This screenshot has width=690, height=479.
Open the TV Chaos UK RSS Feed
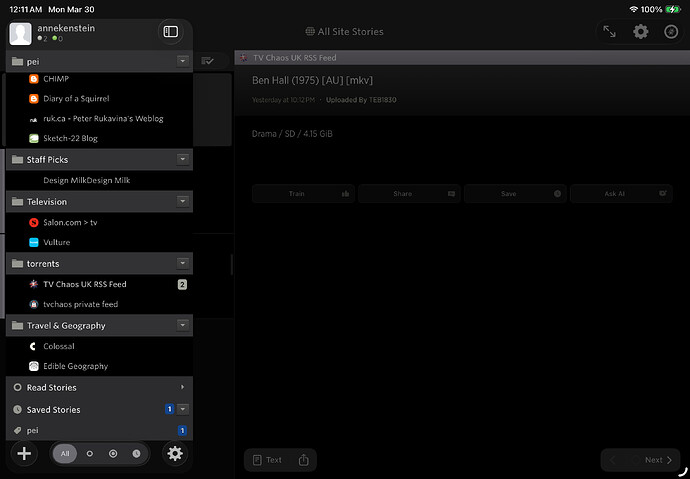point(84,284)
